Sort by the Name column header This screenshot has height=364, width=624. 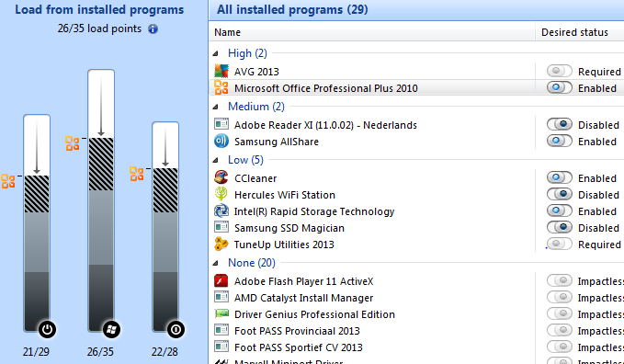coord(371,32)
